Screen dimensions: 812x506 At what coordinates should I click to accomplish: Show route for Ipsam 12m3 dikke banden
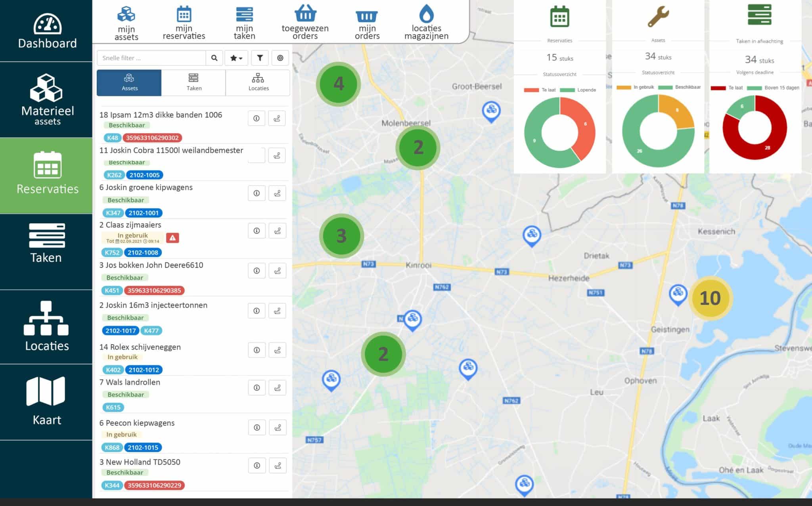[x=277, y=118]
